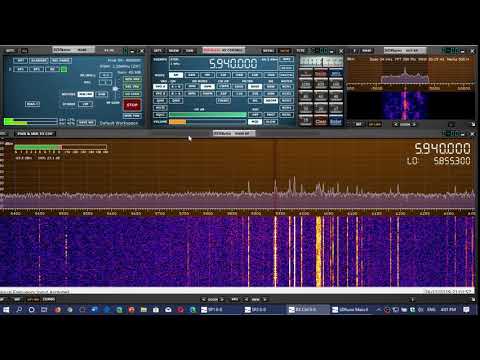Click DEL VRX in Main panel
Screen dimensions: 480x360
click(x=132, y=86)
